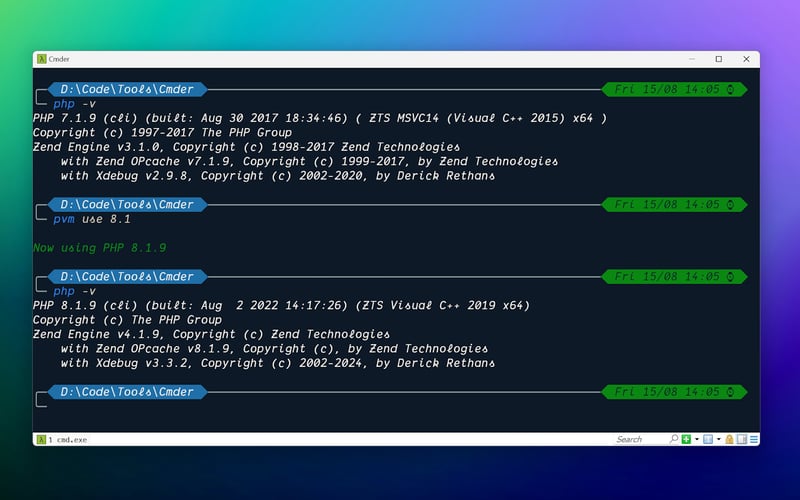Screen dimensions: 800x500
Task: Open the new console dropdown arrow
Action: (x=696, y=439)
